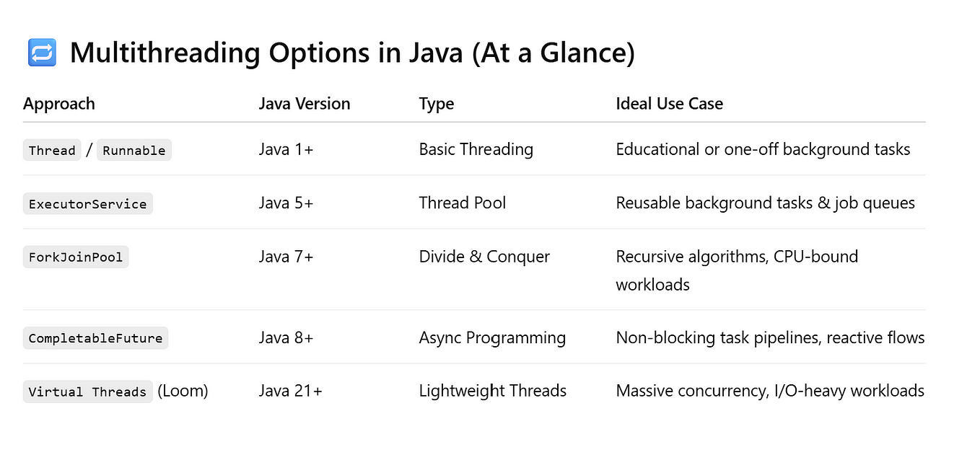This screenshot has width=980, height=460.
Task: Click the Lightweight Threads cell
Action: click(493, 391)
